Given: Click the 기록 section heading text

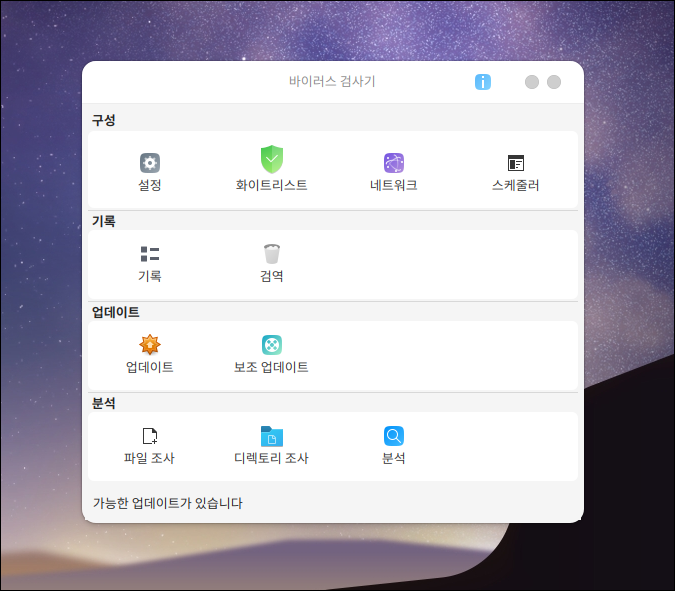Looking at the screenshot, I should coord(104,221).
